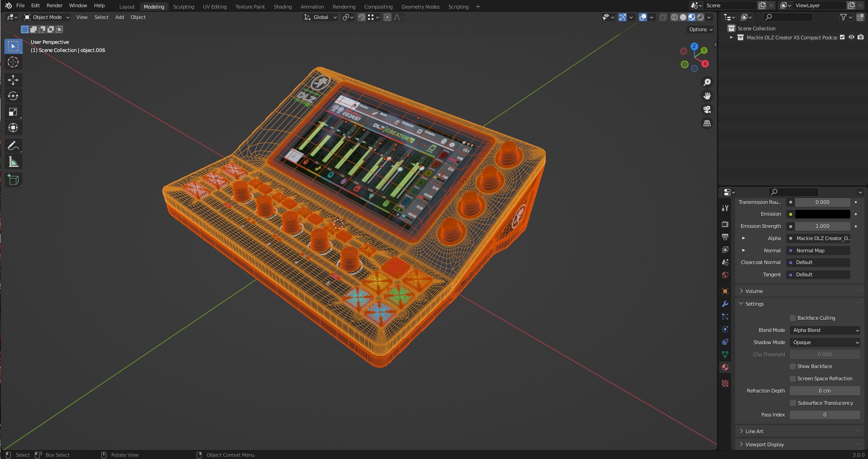The image size is (868, 459).
Task: Choose the Move tool
Action: pos(13,80)
